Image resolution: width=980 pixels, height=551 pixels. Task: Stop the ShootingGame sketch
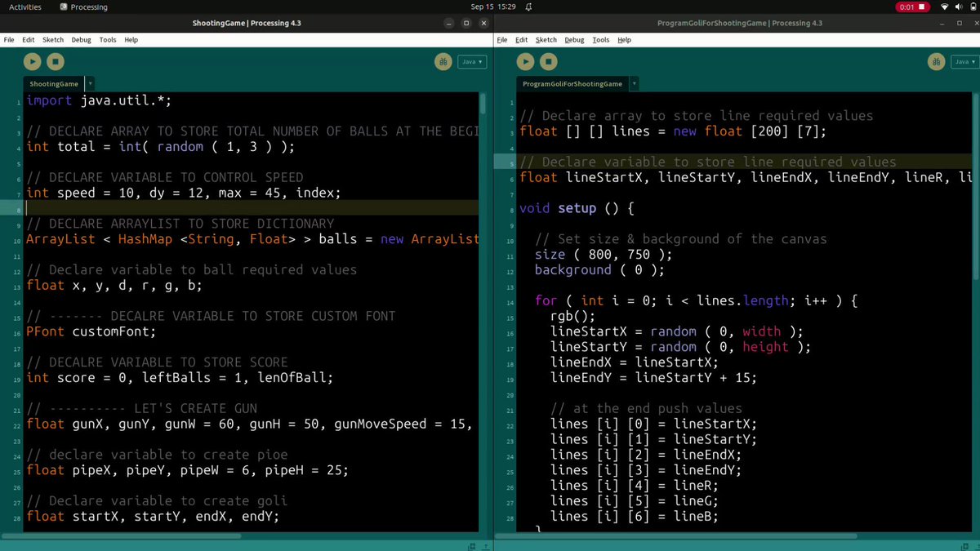pos(55,61)
